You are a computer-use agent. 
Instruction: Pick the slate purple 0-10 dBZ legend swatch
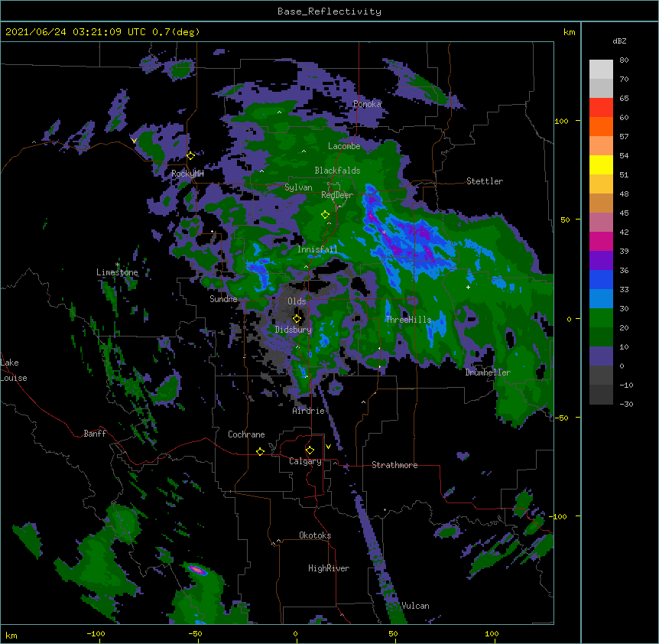tap(601, 356)
